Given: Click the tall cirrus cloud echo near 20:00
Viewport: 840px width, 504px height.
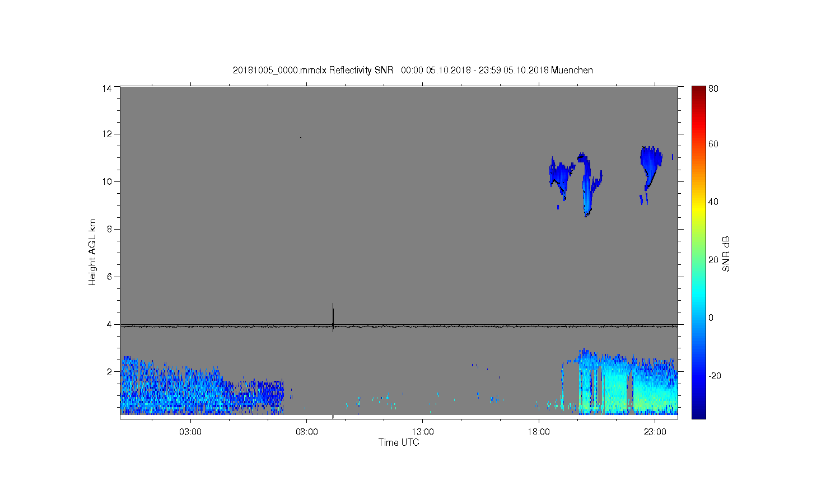Looking at the screenshot, I should click(x=587, y=184).
